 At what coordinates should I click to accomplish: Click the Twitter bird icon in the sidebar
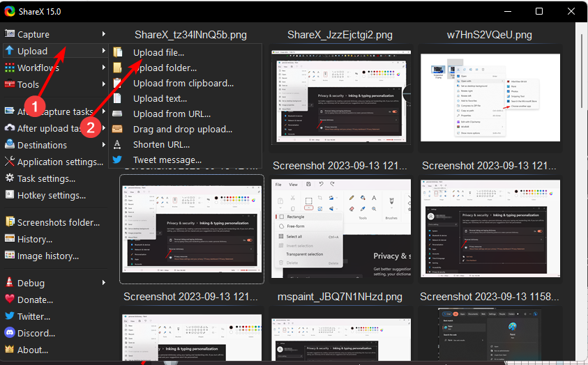pos(9,316)
